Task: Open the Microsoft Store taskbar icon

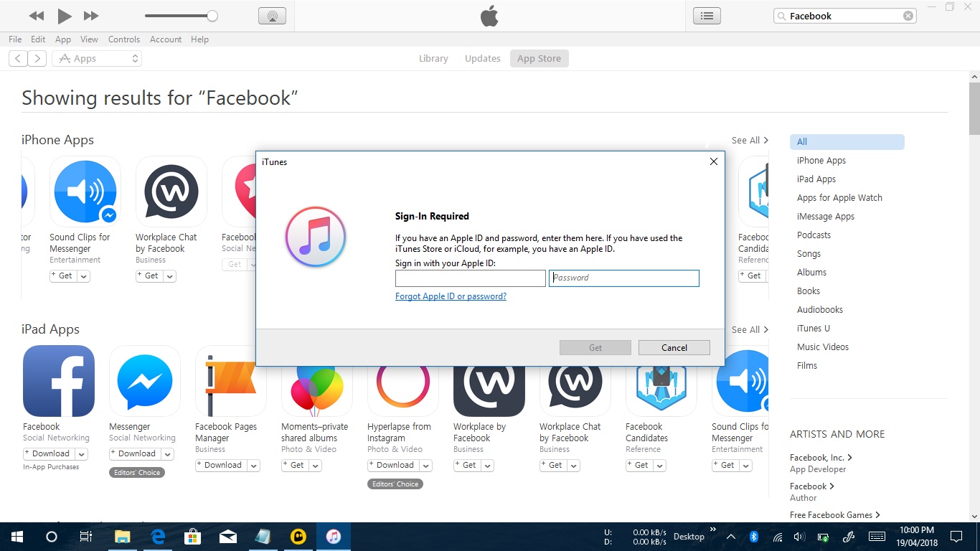Action: click(192, 537)
